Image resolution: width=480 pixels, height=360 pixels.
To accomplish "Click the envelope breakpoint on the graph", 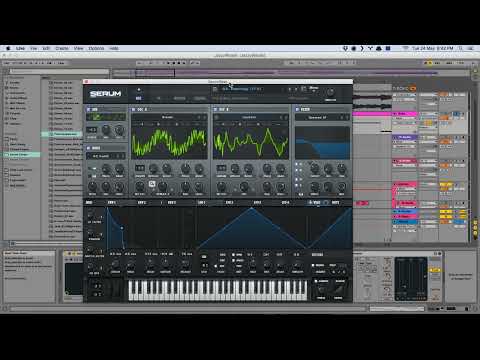I will pos(122,228).
